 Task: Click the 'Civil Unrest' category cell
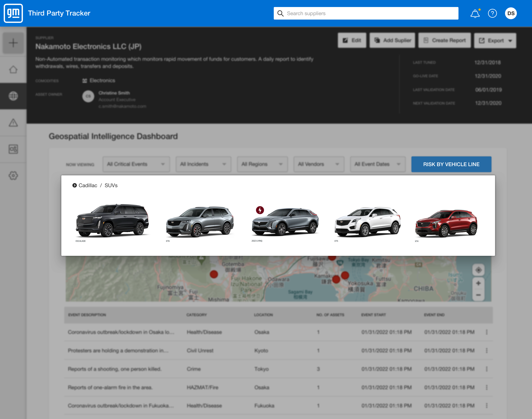point(200,351)
